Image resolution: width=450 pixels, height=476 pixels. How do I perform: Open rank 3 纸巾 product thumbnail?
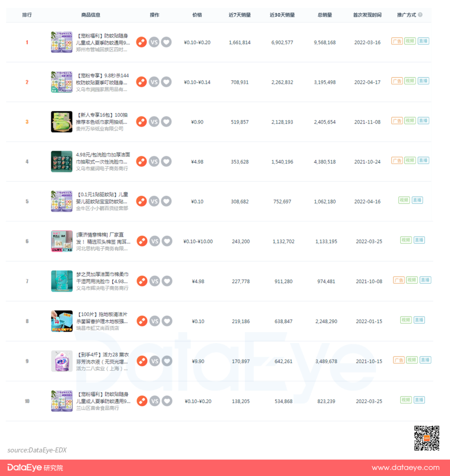[x=62, y=122]
